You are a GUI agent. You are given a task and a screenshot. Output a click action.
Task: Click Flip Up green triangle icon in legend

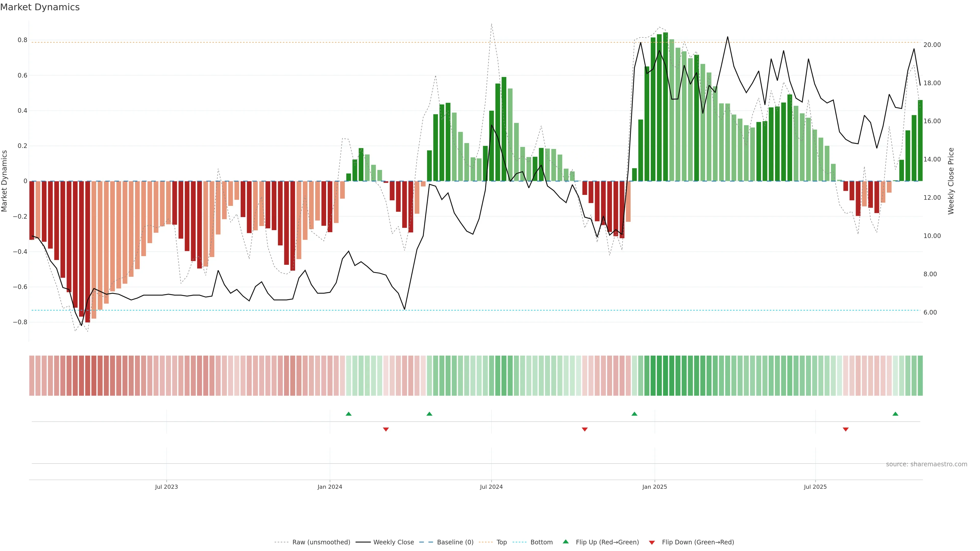coord(566,542)
